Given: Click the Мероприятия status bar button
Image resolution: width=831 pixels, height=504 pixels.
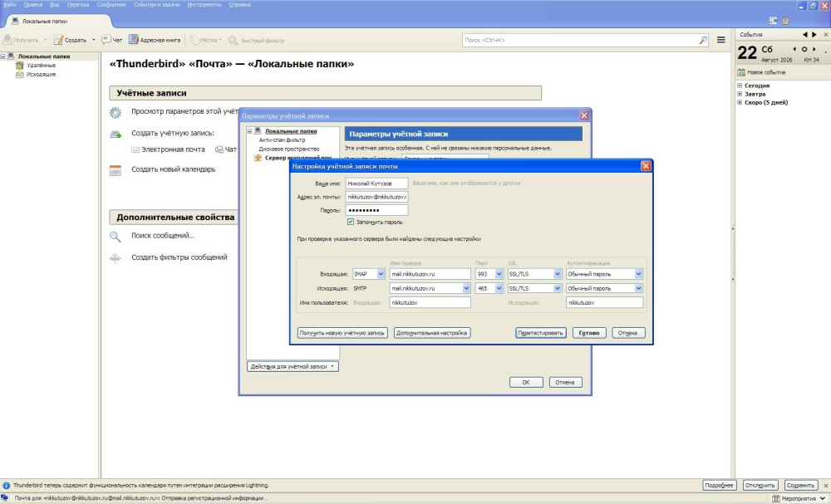Looking at the screenshot, I should pyautogui.click(x=798, y=498).
